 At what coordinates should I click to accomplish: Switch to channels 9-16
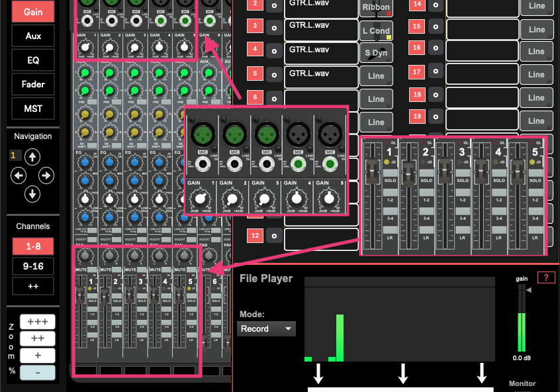(x=32, y=266)
